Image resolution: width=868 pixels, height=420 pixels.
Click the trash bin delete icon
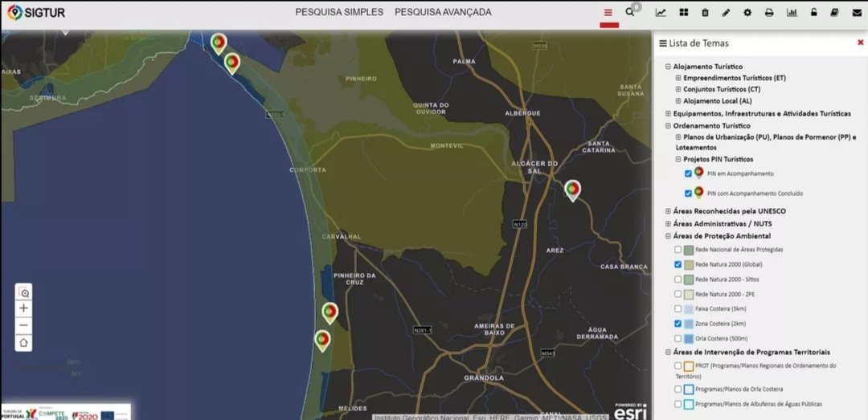706,13
